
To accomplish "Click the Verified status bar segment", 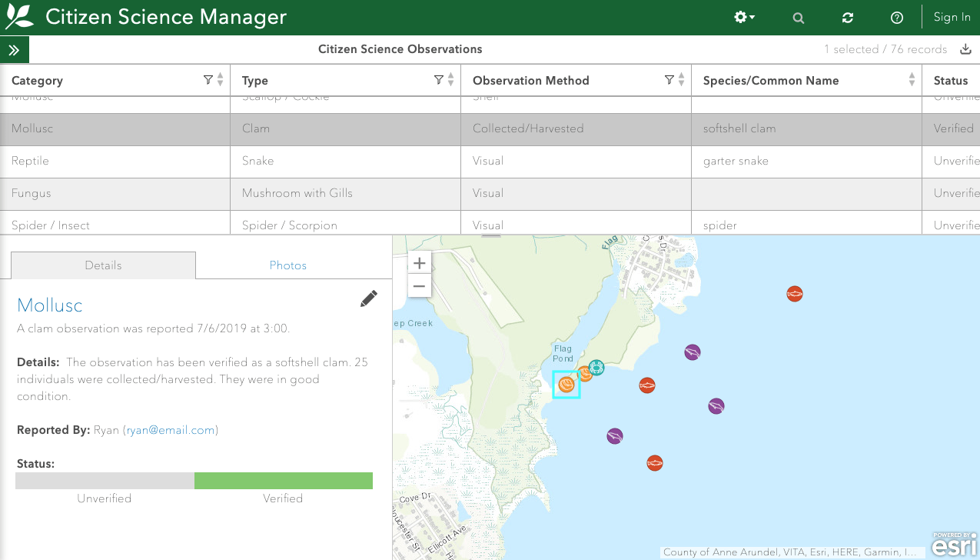I will click(x=283, y=480).
